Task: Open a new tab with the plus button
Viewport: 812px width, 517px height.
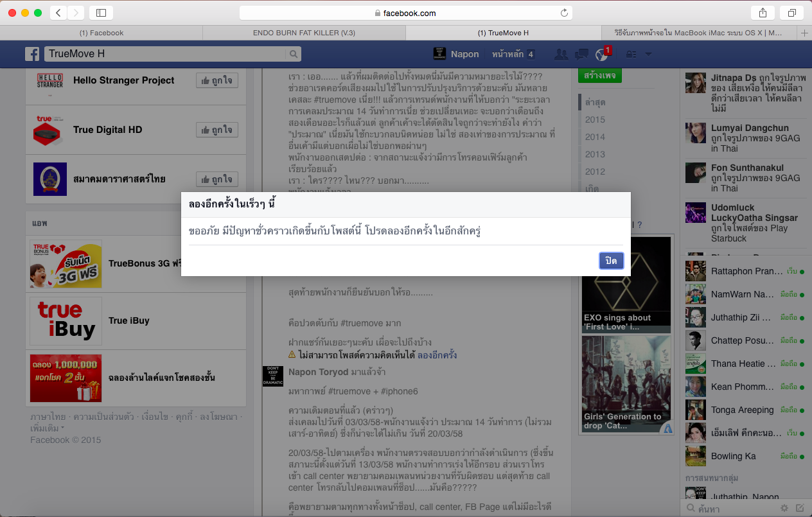Action: 805,33
